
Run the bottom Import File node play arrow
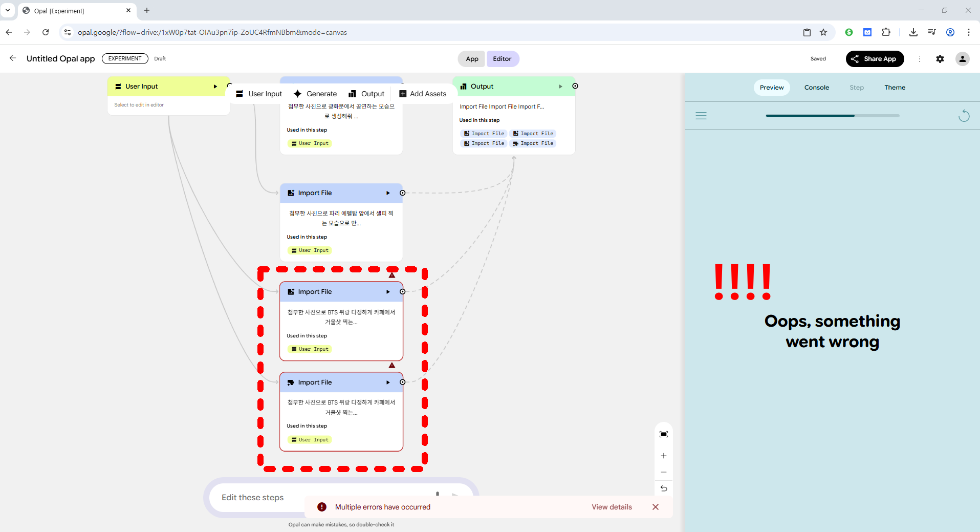pos(388,382)
